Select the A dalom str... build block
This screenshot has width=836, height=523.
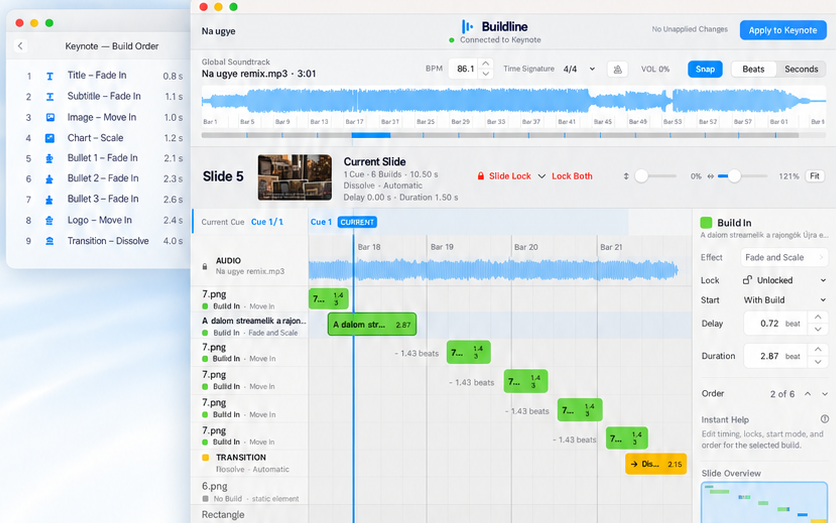point(372,324)
